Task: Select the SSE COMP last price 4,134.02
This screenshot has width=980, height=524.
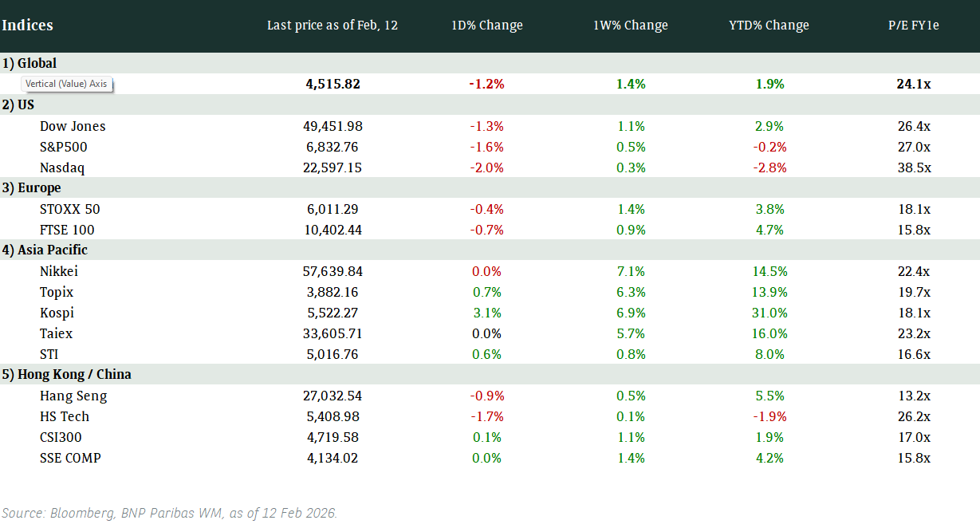Action: 333,458
